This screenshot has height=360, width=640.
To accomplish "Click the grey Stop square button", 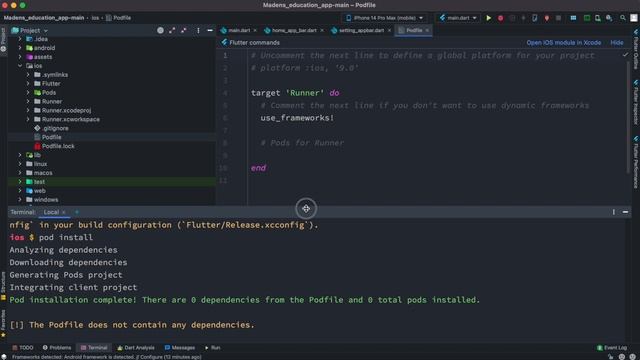I will coord(558,18).
